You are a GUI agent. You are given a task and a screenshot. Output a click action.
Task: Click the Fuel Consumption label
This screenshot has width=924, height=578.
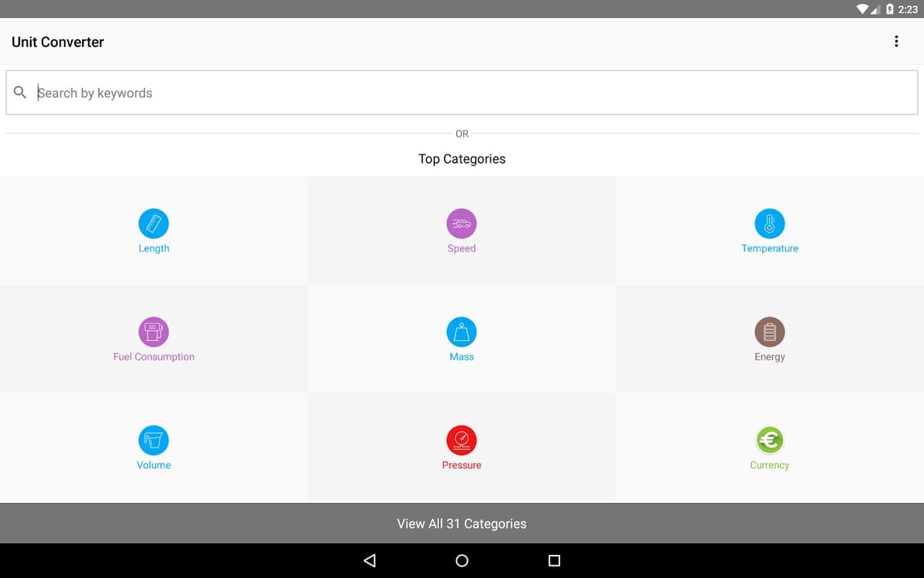(x=153, y=357)
